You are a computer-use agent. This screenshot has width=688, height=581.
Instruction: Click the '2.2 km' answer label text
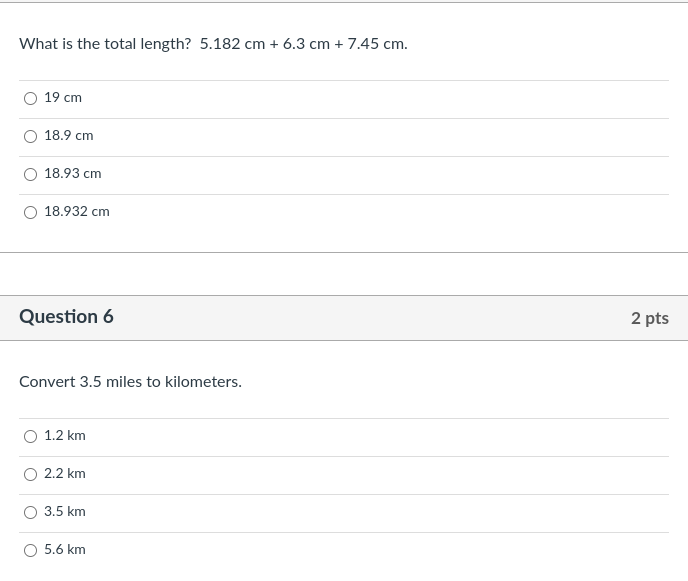point(65,473)
